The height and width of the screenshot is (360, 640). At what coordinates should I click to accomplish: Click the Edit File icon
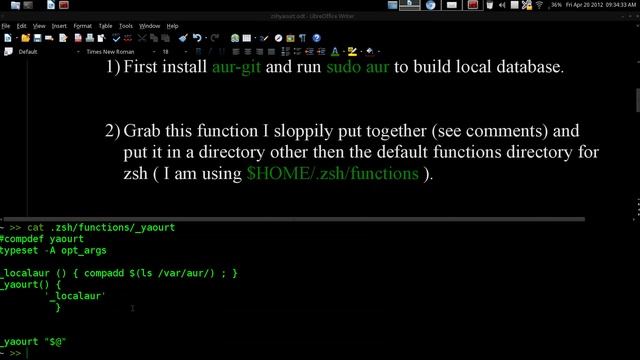(63, 38)
